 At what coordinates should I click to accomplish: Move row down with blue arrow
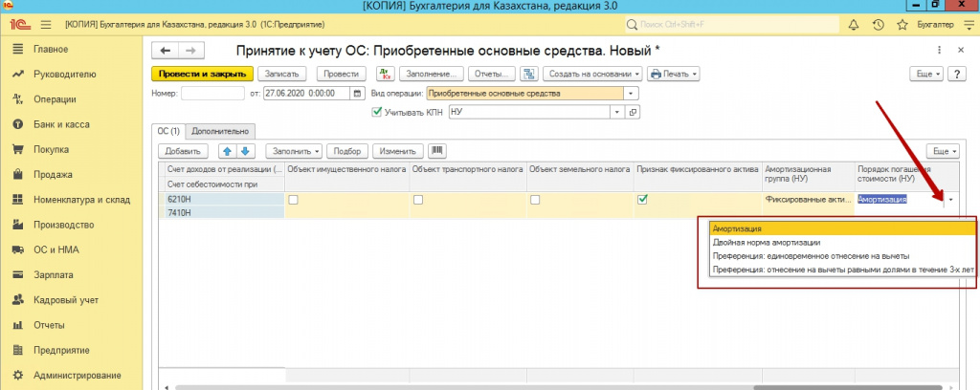[x=246, y=151]
